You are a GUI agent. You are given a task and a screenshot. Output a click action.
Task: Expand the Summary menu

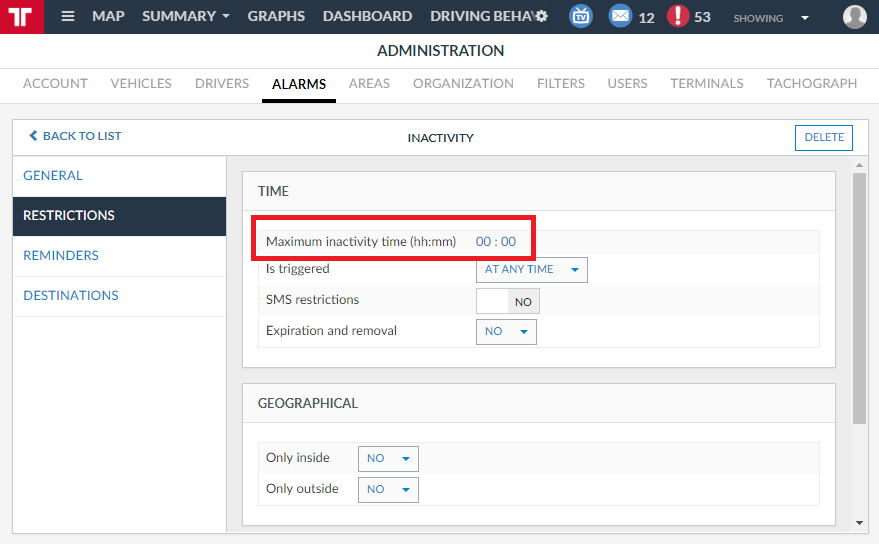185,17
